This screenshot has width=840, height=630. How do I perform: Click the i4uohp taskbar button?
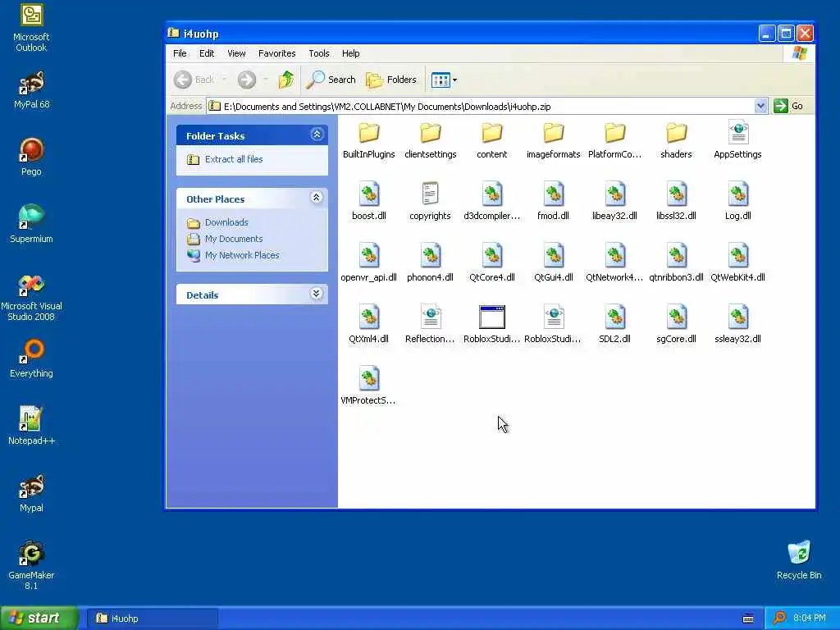(153, 619)
